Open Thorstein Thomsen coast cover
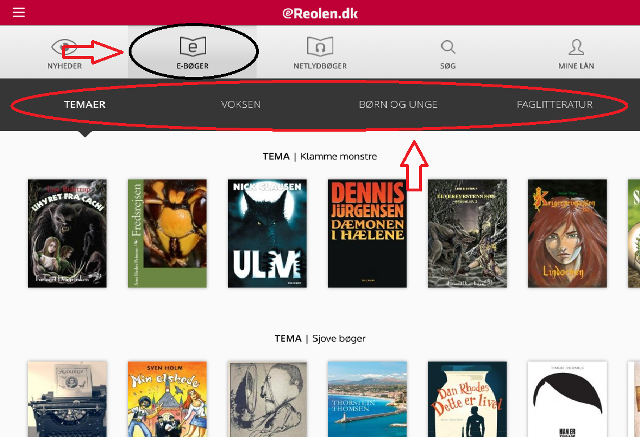The height and width of the screenshot is (437, 640). (367, 399)
